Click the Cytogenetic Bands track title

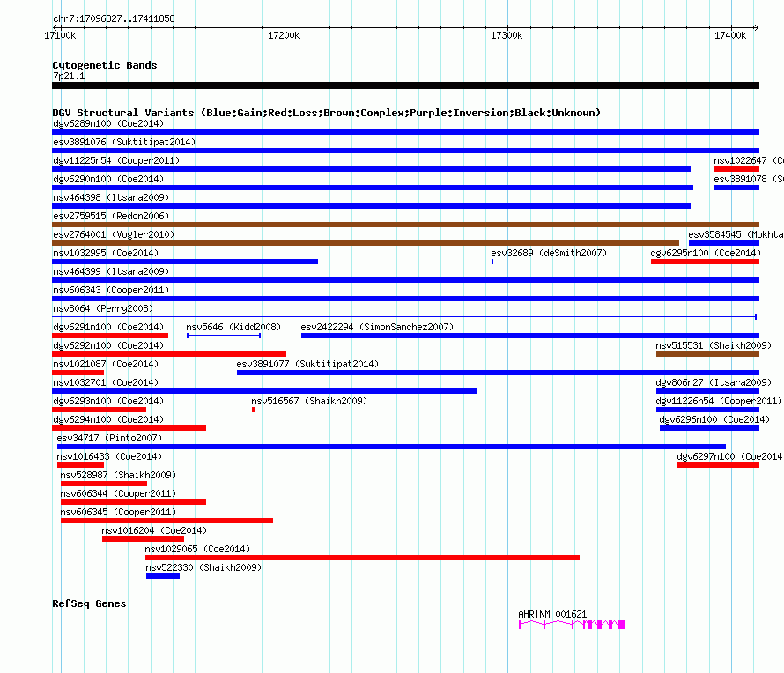(x=105, y=65)
